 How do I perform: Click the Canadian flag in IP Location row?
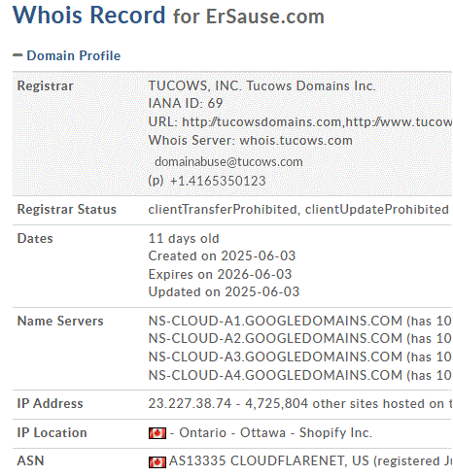click(157, 433)
